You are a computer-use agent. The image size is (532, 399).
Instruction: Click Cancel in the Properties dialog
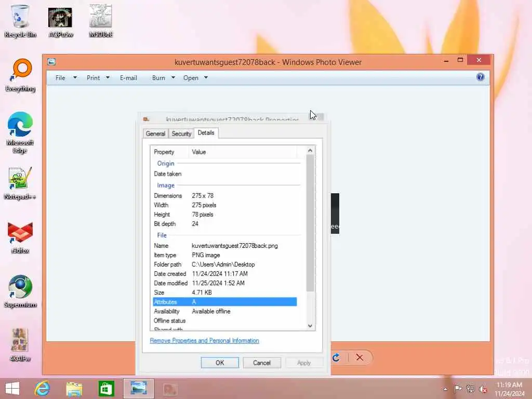[x=262, y=363]
